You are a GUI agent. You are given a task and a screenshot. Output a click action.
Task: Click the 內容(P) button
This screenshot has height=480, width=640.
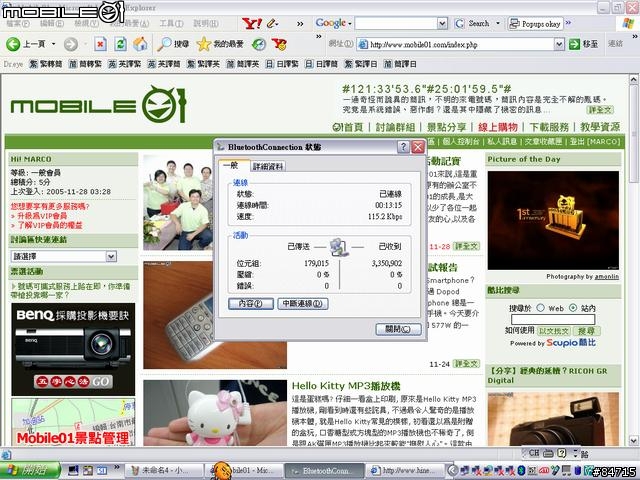coord(251,304)
